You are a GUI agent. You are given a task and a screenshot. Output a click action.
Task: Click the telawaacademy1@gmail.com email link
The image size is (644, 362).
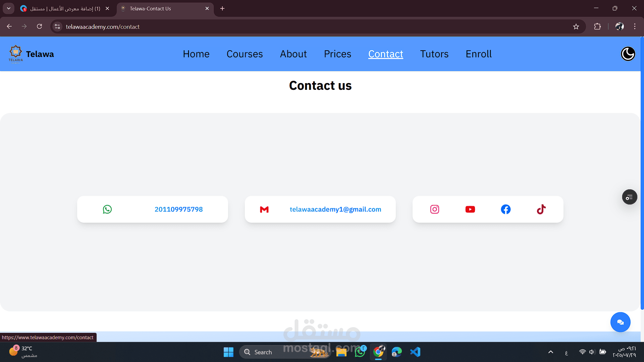[x=335, y=209]
